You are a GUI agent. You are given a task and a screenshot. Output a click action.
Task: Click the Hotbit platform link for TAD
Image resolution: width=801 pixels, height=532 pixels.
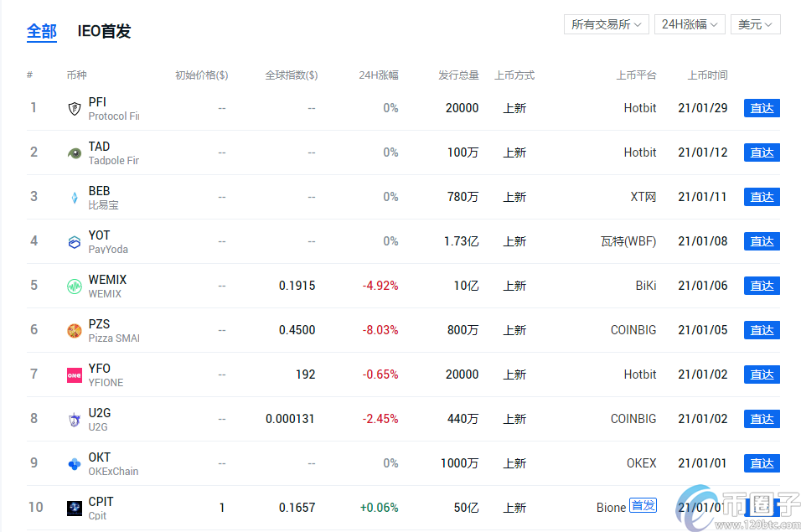pyautogui.click(x=640, y=152)
